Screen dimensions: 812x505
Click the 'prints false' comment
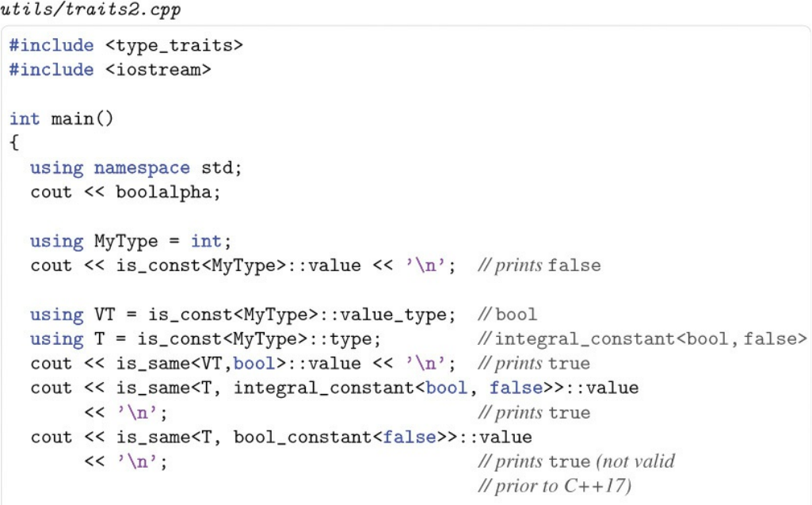[x=539, y=266]
